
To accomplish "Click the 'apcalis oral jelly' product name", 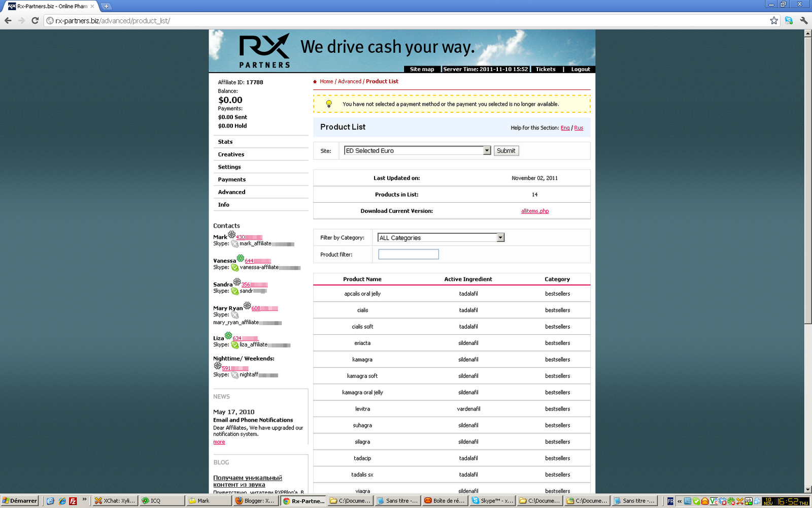I will tap(362, 294).
